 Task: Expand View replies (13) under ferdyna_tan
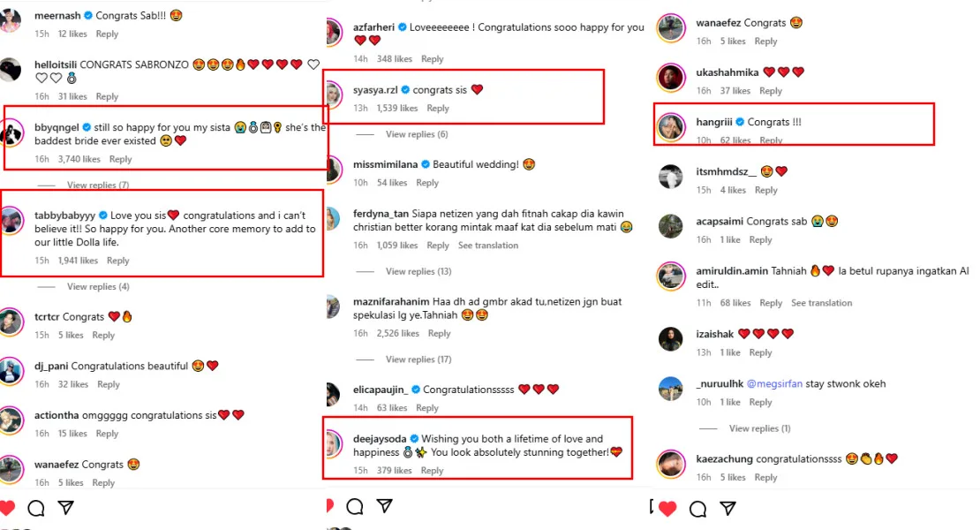click(x=418, y=271)
